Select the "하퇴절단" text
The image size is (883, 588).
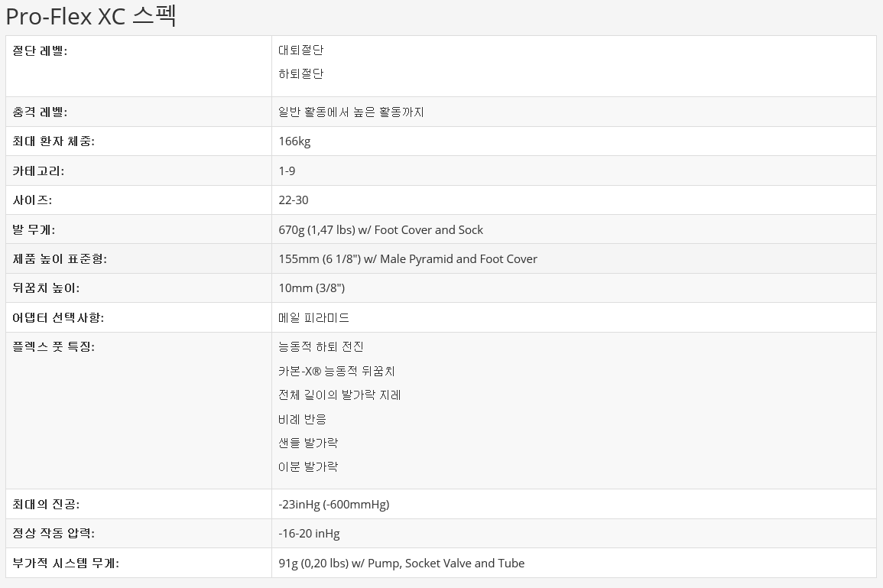point(301,74)
